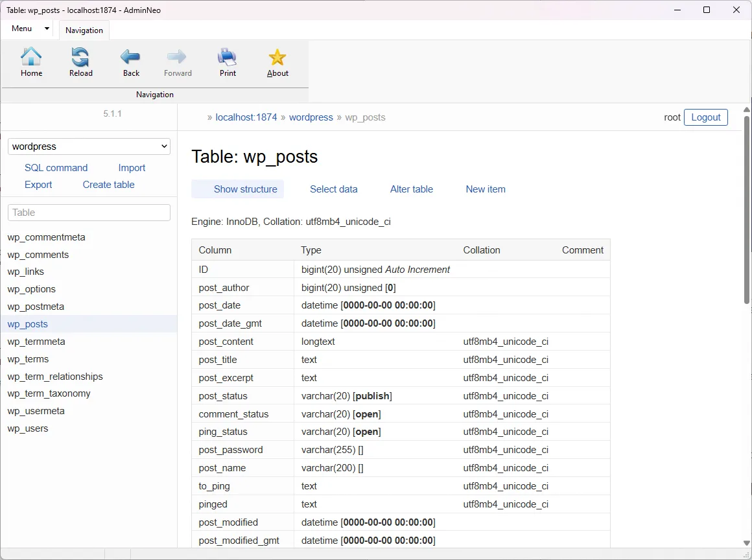Select the wp_users table in sidebar
The width and height of the screenshot is (752, 560).
pyautogui.click(x=28, y=428)
